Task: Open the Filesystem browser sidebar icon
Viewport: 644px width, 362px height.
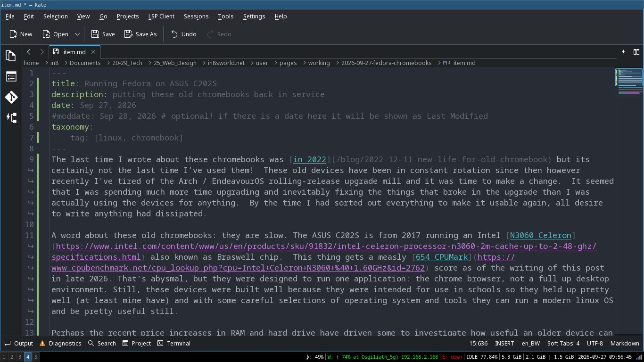Action: (11, 76)
